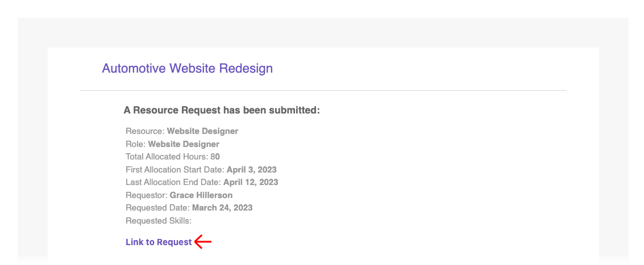Click the Requested Skills label
This screenshot has width=644, height=265.
159,221
